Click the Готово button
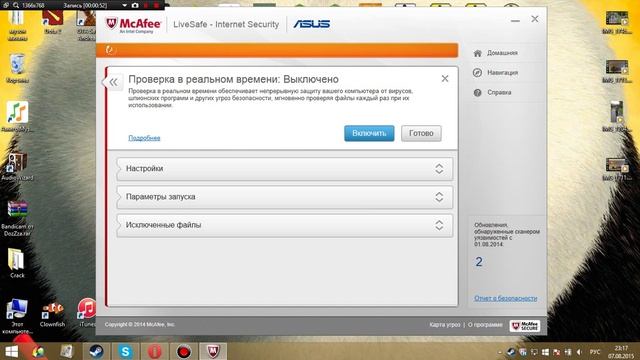 421,133
